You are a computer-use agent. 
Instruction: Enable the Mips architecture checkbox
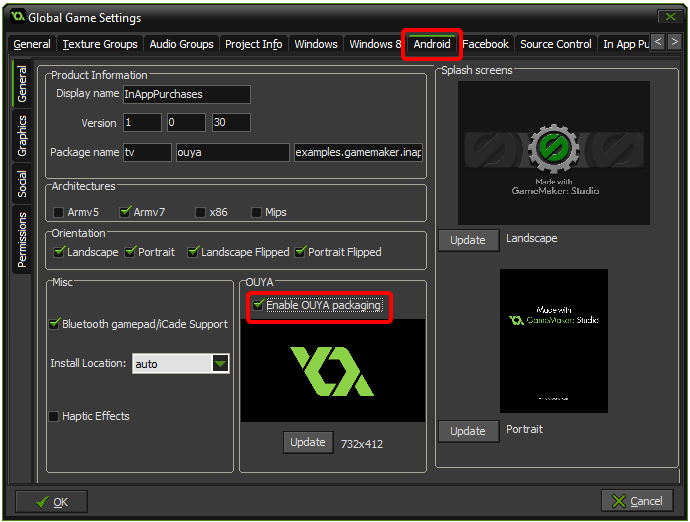256,213
